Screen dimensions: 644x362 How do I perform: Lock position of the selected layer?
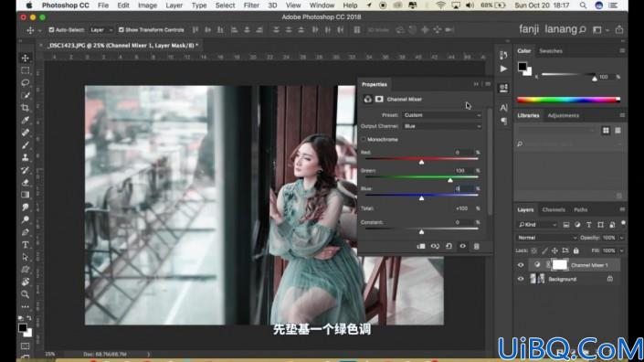(x=554, y=250)
